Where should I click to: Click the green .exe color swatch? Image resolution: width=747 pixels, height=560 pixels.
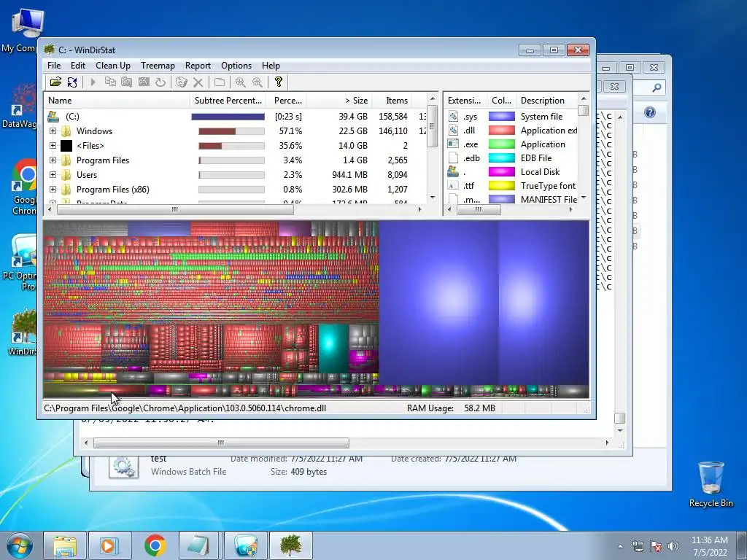pyautogui.click(x=502, y=144)
